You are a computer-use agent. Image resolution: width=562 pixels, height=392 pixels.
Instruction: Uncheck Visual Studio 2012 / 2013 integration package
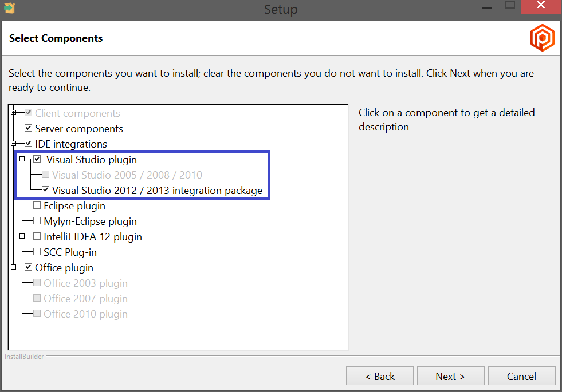pos(46,190)
